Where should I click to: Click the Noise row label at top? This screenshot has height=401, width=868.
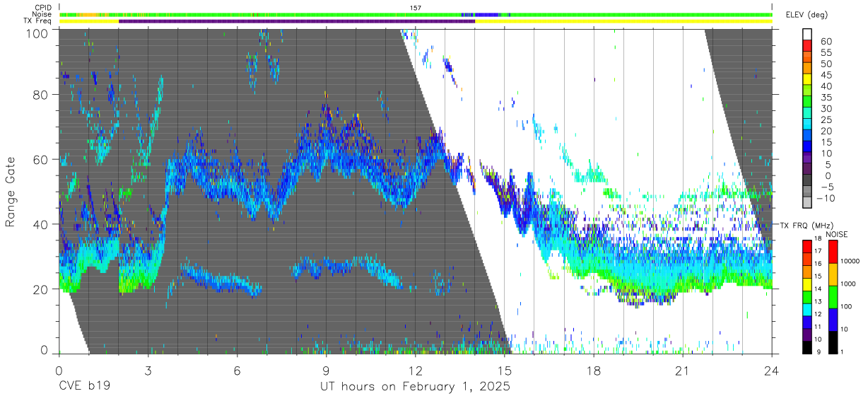pyautogui.click(x=41, y=14)
